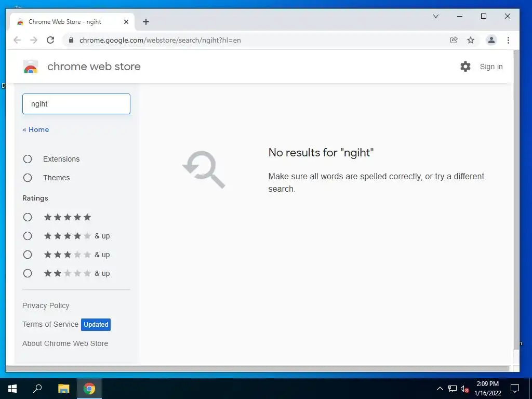Image resolution: width=532 pixels, height=399 pixels.
Task: Open the web store settings gear
Action: point(465,66)
